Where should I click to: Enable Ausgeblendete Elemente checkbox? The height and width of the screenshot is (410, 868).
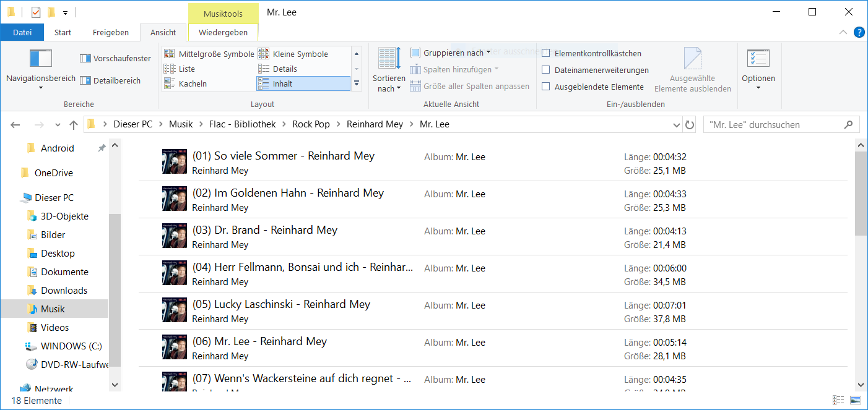click(545, 87)
